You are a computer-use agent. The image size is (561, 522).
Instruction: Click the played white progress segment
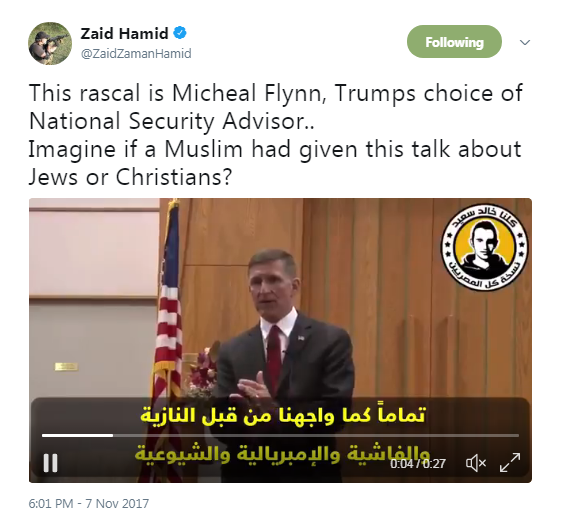tap(77, 435)
